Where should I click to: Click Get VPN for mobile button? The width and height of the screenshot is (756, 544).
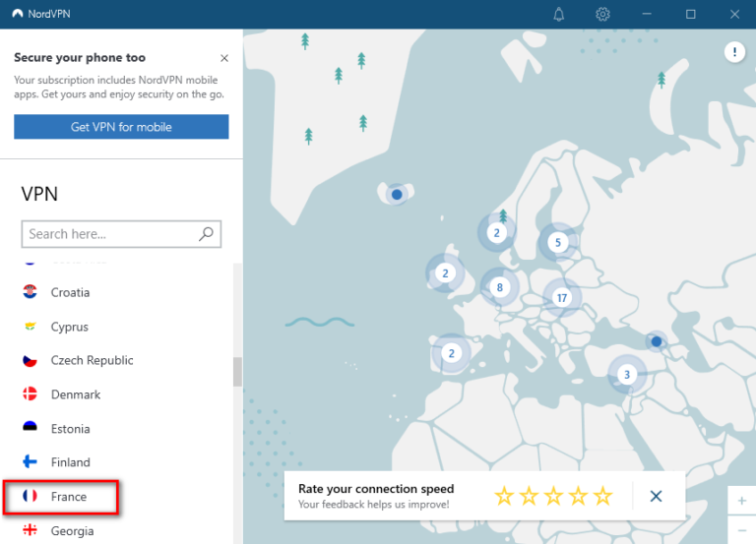tap(121, 127)
